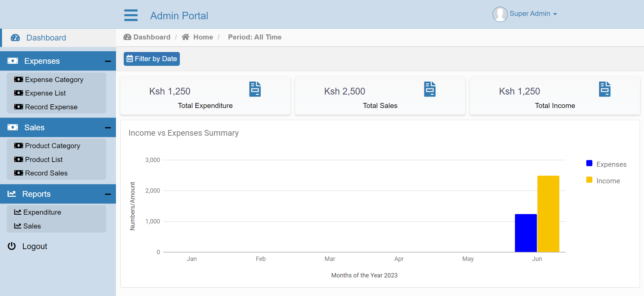Click the hamburger menu icon
The height and width of the screenshot is (296, 644).
click(x=131, y=15)
